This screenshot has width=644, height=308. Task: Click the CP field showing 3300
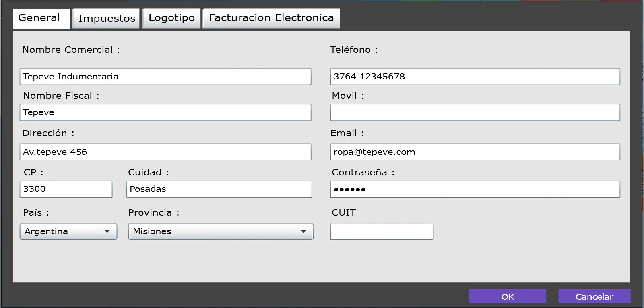coord(66,189)
